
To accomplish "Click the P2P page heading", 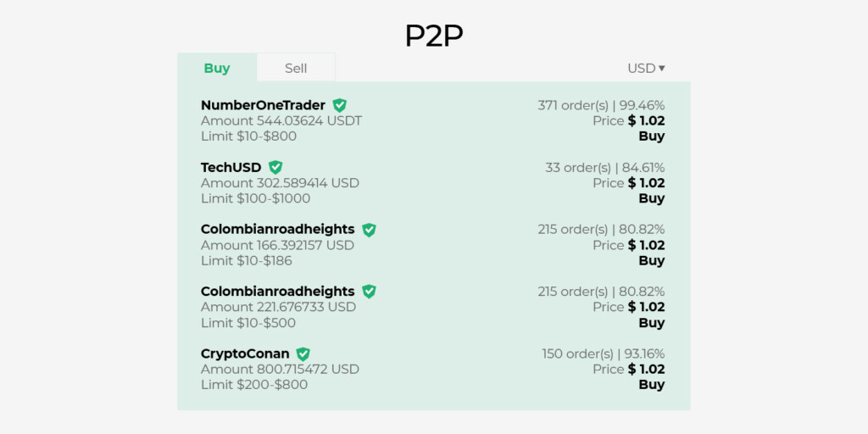I will pyautogui.click(x=433, y=35).
